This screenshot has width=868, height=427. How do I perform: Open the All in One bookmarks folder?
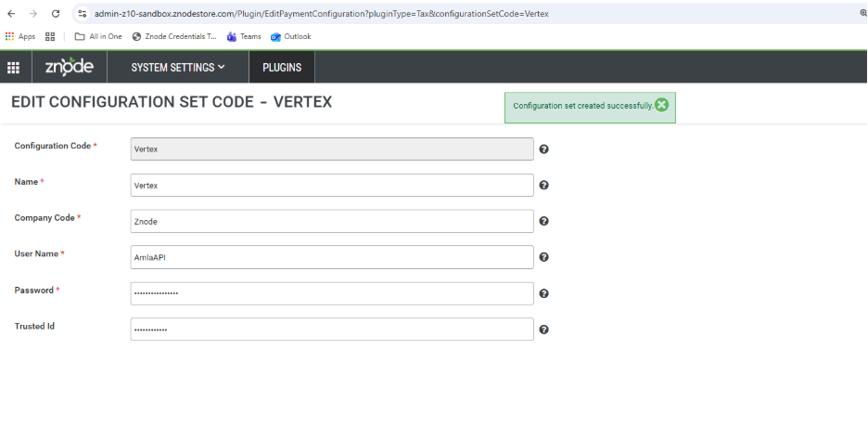[98, 36]
